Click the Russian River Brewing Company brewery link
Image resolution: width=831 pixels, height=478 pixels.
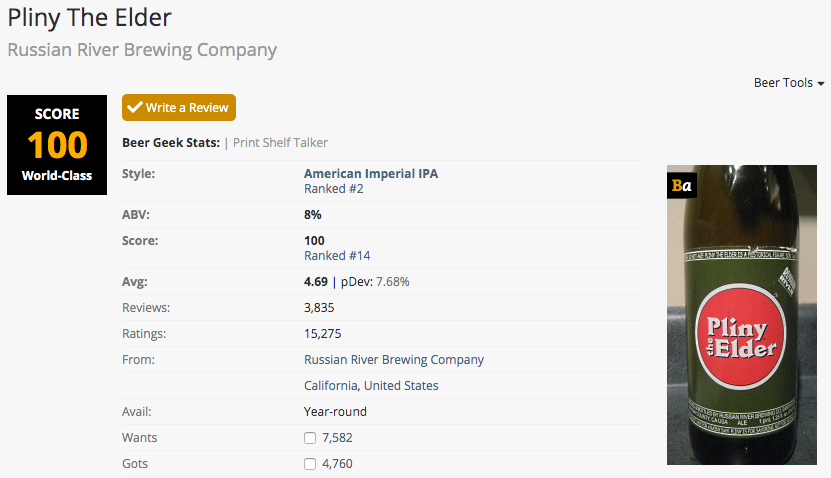pos(393,360)
